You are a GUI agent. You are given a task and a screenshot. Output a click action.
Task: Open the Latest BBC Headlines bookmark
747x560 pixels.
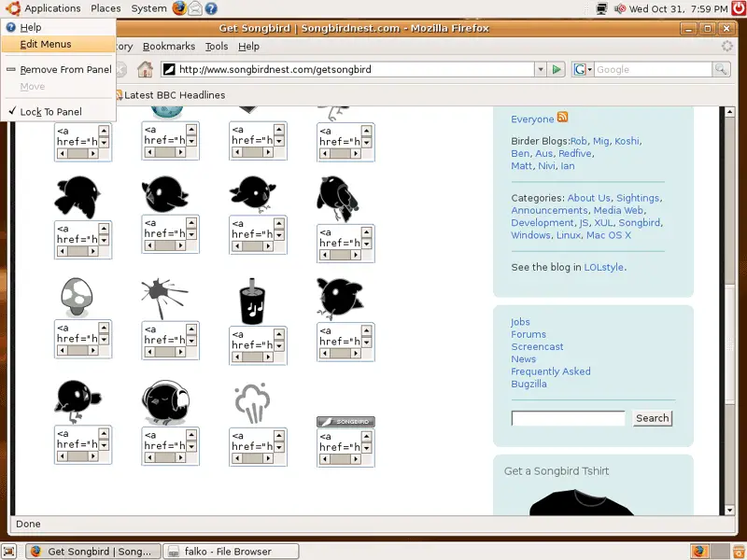click(x=175, y=95)
